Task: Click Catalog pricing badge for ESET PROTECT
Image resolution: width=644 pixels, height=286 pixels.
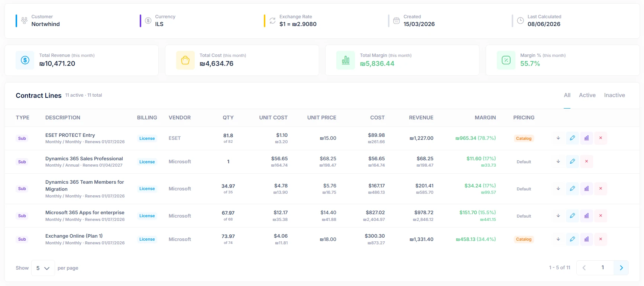Action: tap(524, 138)
